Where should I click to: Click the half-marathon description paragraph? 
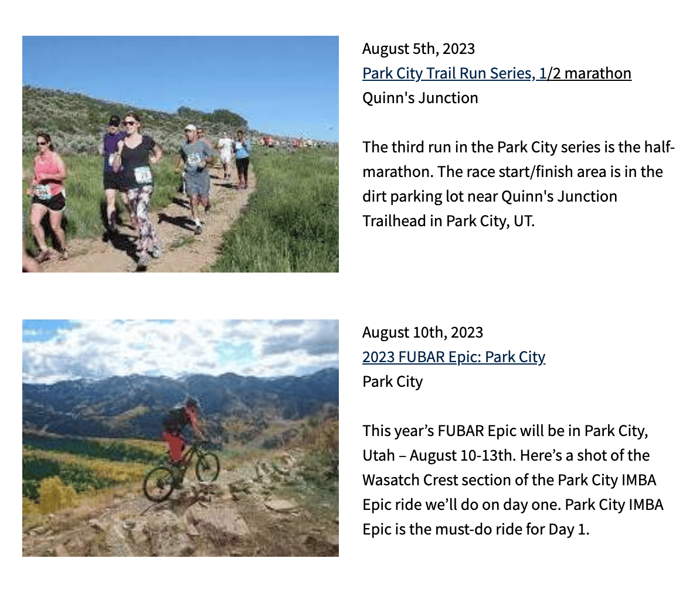pos(518,184)
